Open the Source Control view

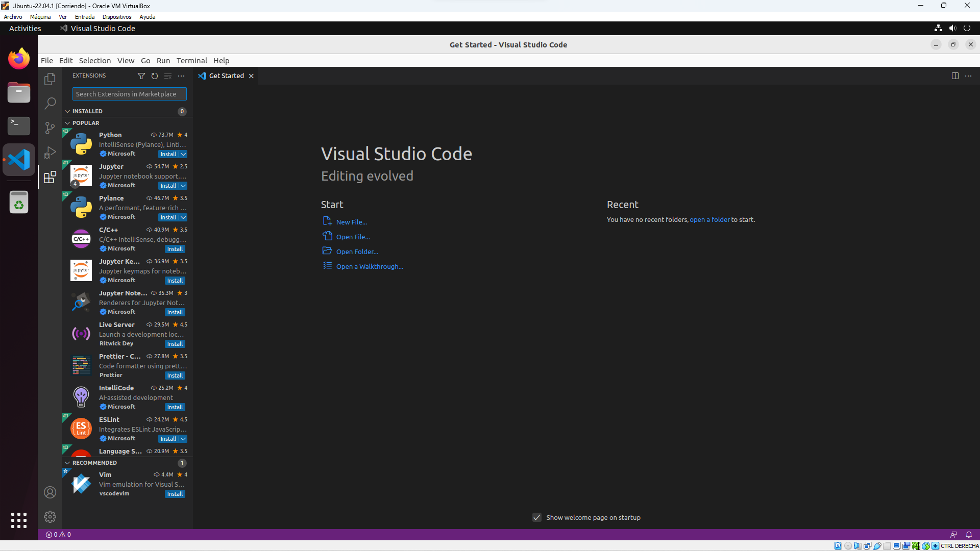50,128
